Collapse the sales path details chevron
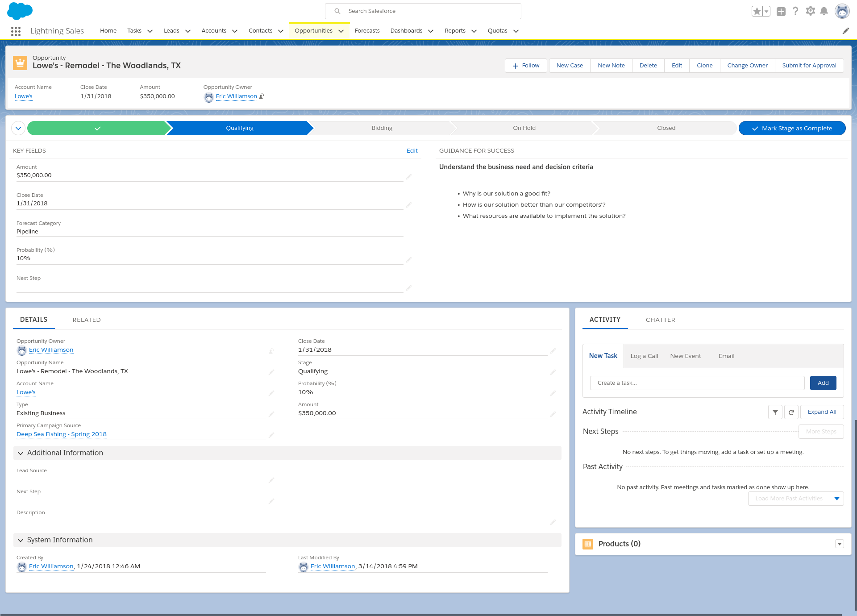 pos(18,128)
